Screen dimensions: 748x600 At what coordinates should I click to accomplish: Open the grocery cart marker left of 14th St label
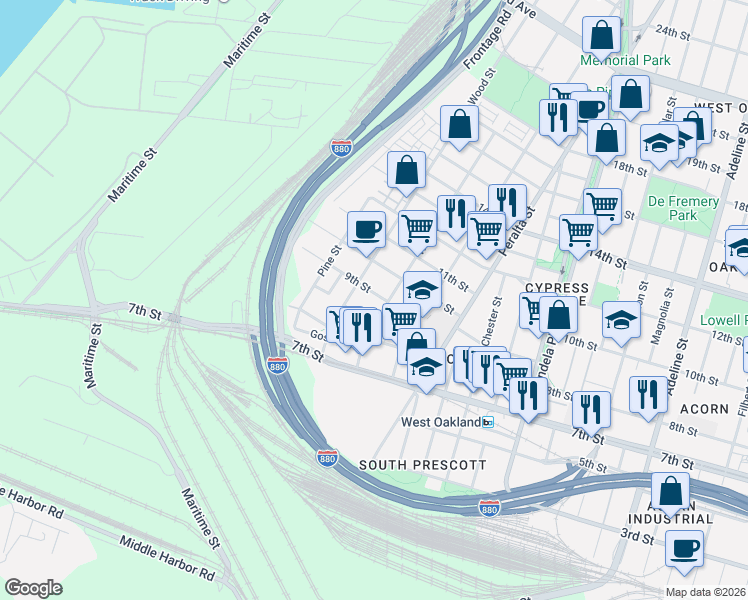click(578, 236)
